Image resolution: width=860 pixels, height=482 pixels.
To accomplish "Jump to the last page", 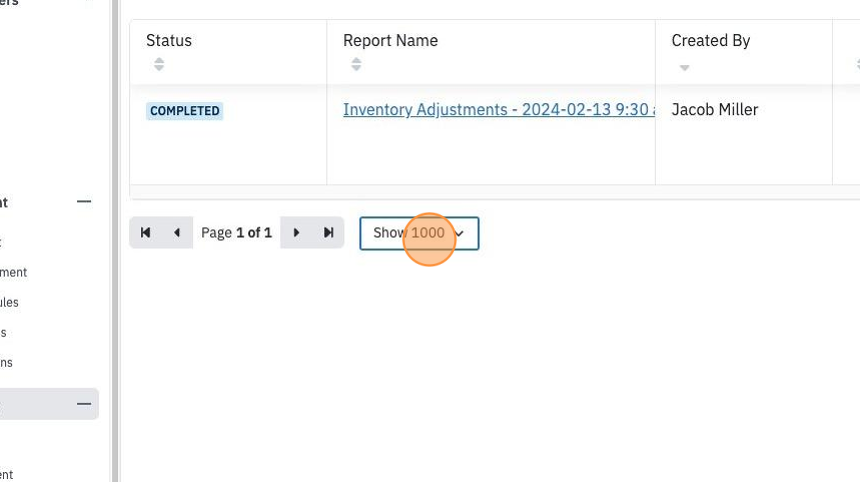I will coord(328,233).
